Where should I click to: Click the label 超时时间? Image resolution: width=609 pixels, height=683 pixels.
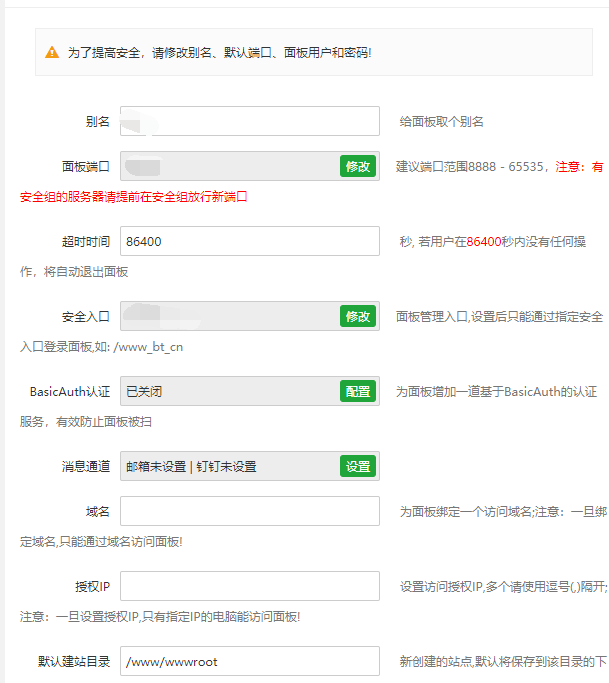tap(85, 241)
